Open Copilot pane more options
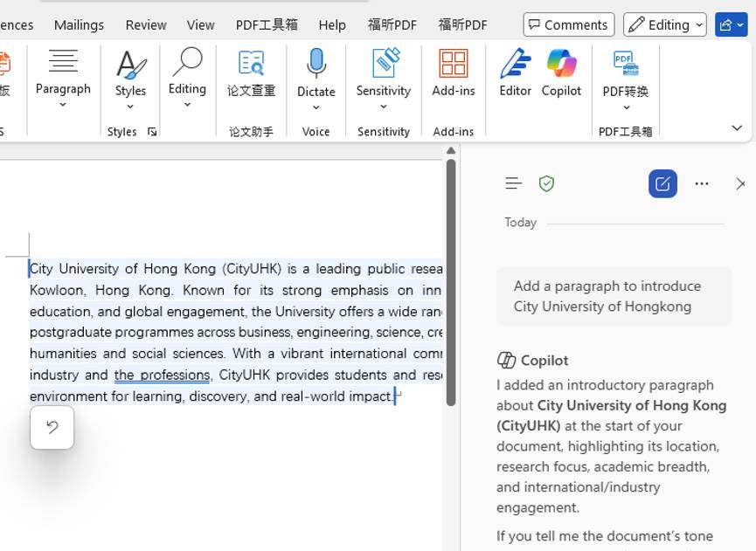 [x=702, y=183]
